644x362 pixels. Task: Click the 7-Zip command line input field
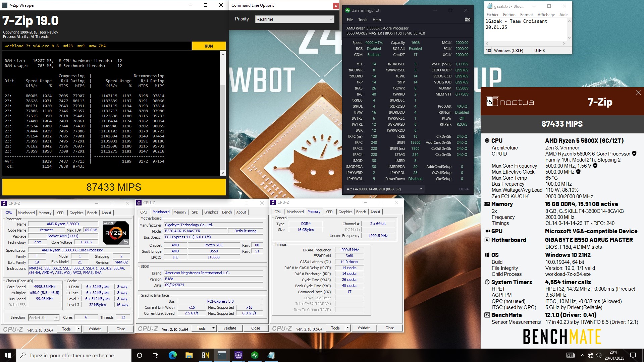[x=97, y=46]
